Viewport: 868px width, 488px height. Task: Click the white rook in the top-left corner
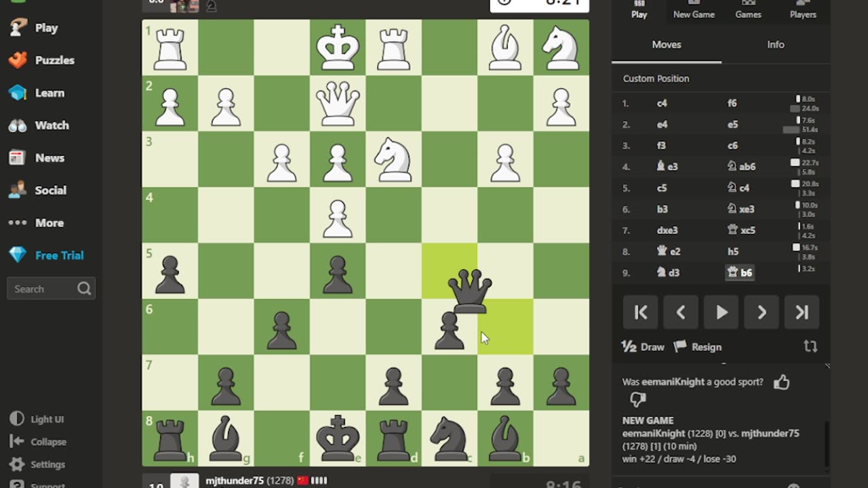click(x=170, y=47)
